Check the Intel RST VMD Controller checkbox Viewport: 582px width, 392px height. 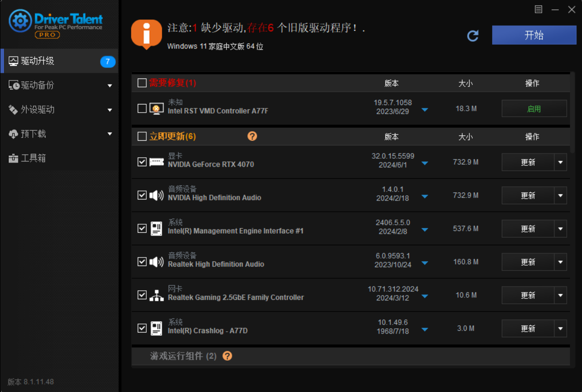coord(142,109)
